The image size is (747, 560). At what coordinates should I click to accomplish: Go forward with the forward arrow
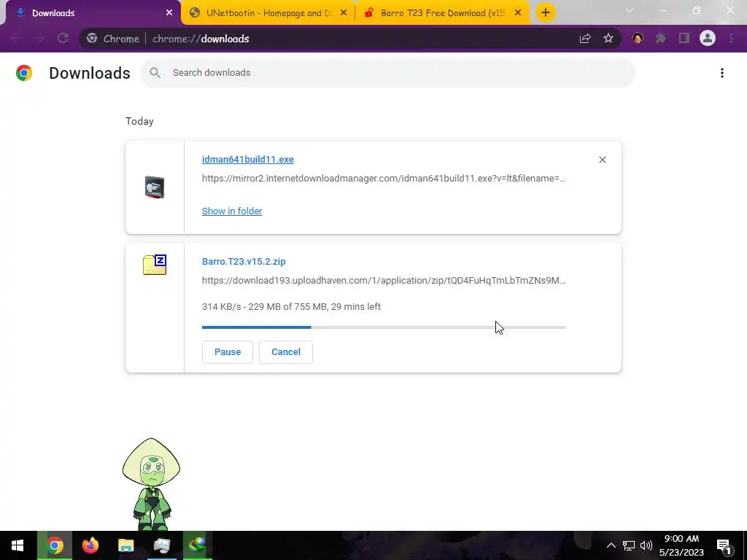click(39, 39)
